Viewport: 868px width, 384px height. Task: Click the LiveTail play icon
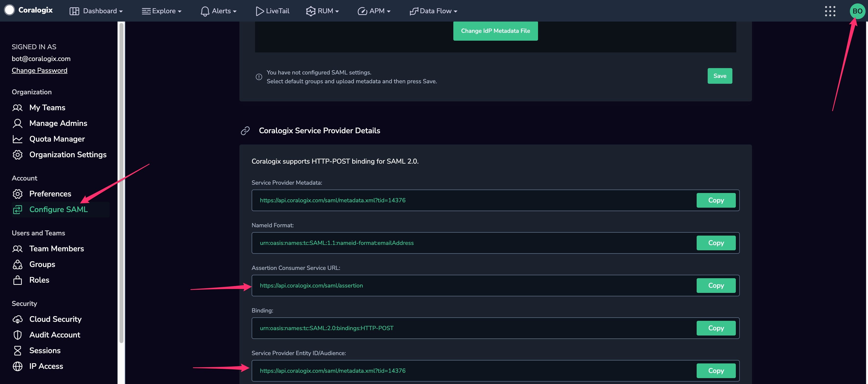pos(259,11)
